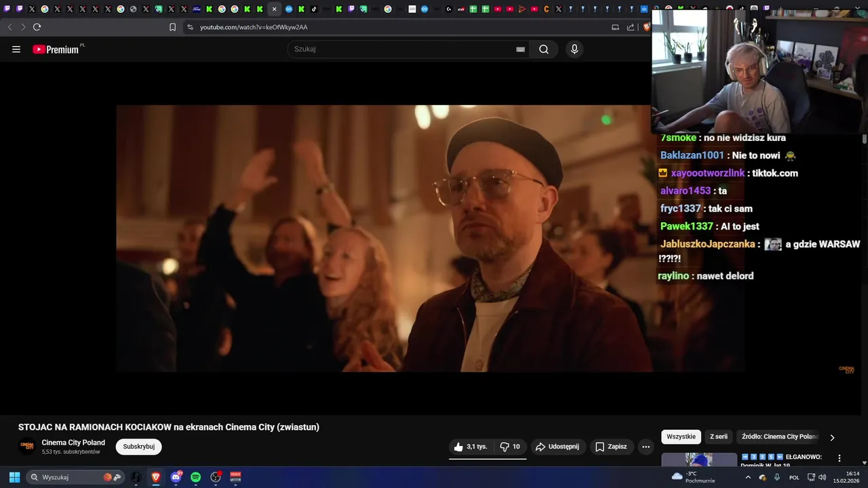Select the Z serii filter chip

(x=719, y=436)
